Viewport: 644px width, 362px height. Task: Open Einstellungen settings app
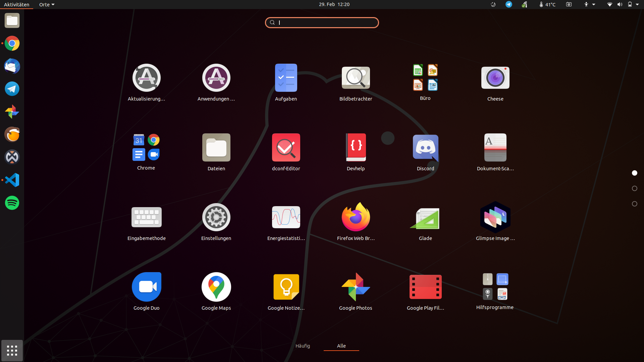(216, 218)
